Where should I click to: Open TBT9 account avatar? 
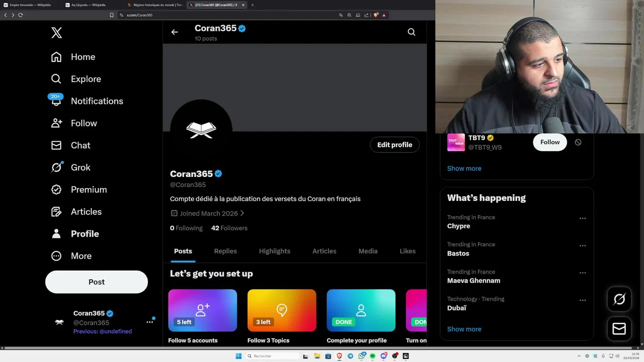(456, 142)
